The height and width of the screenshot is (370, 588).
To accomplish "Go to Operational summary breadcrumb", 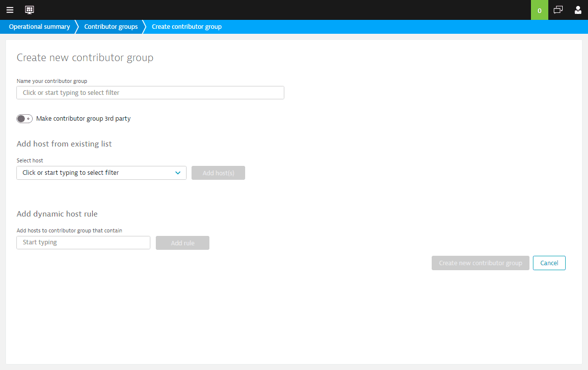I will click(x=39, y=27).
